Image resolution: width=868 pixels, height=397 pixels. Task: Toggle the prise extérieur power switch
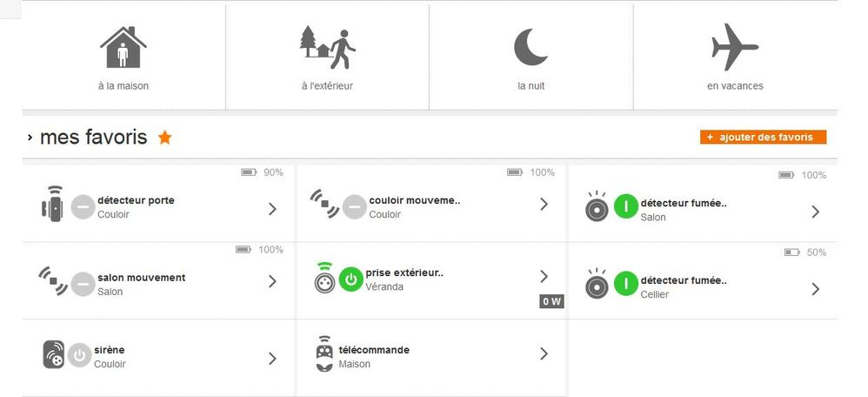[351, 279]
